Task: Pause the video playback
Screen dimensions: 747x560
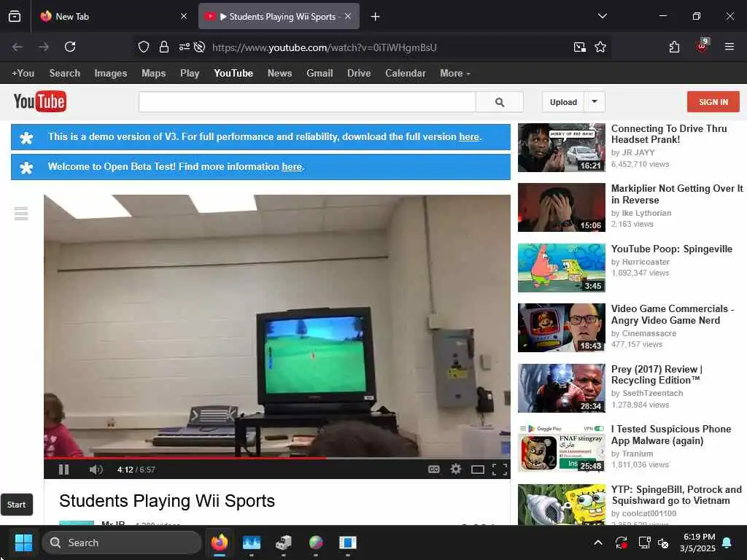Action: [64, 470]
